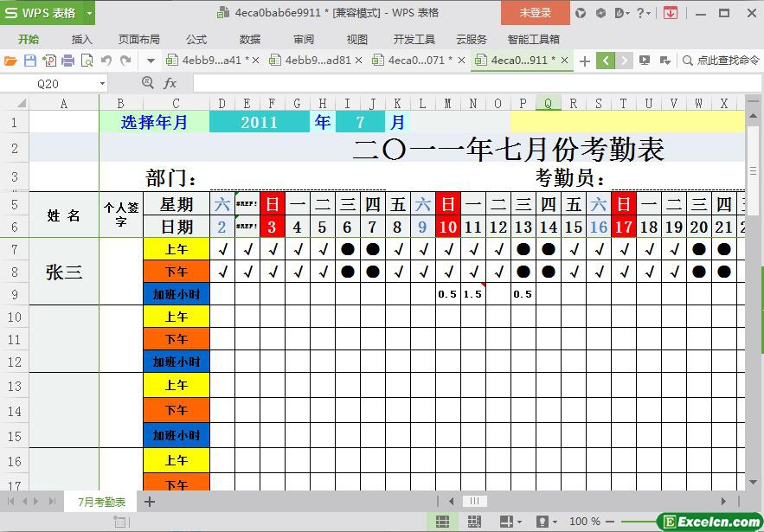Open the 插入 ribbon tab
764x532 pixels.
tap(81, 39)
